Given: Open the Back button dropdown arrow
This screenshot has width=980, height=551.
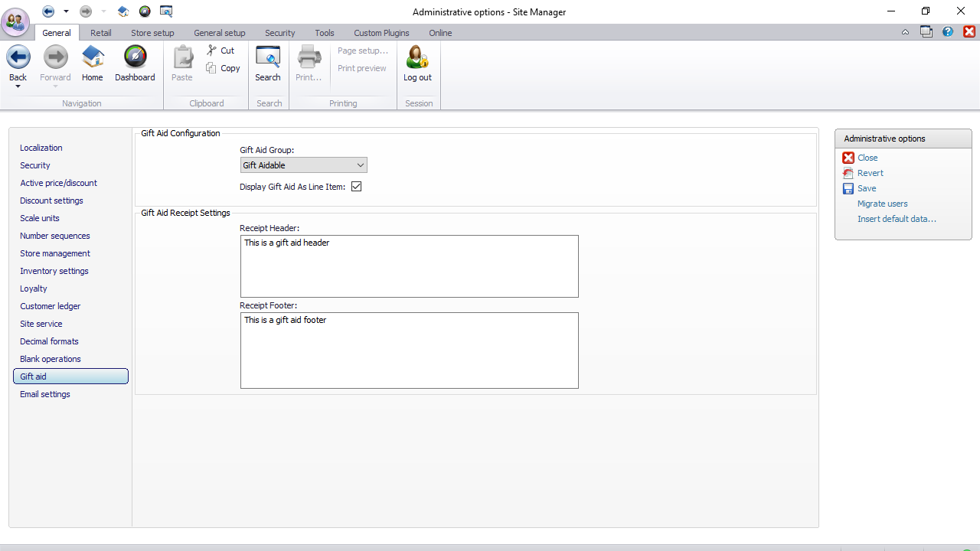Looking at the screenshot, I should tap(18, 86).
